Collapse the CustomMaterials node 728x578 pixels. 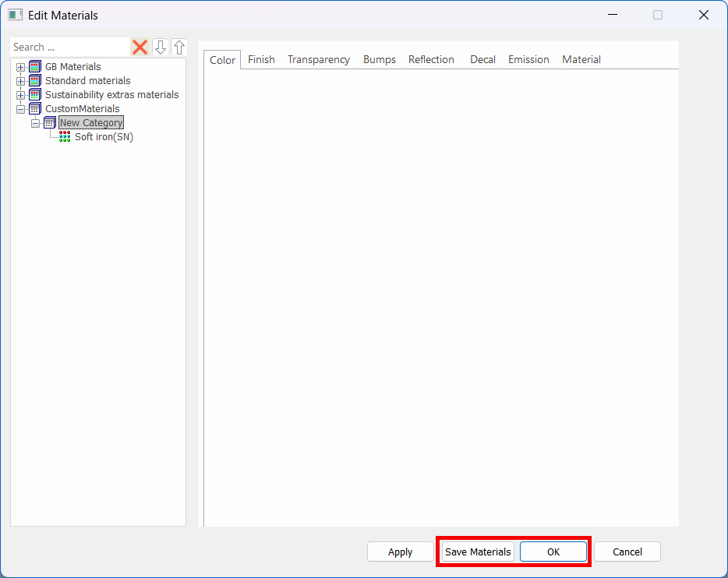point(20,110)
